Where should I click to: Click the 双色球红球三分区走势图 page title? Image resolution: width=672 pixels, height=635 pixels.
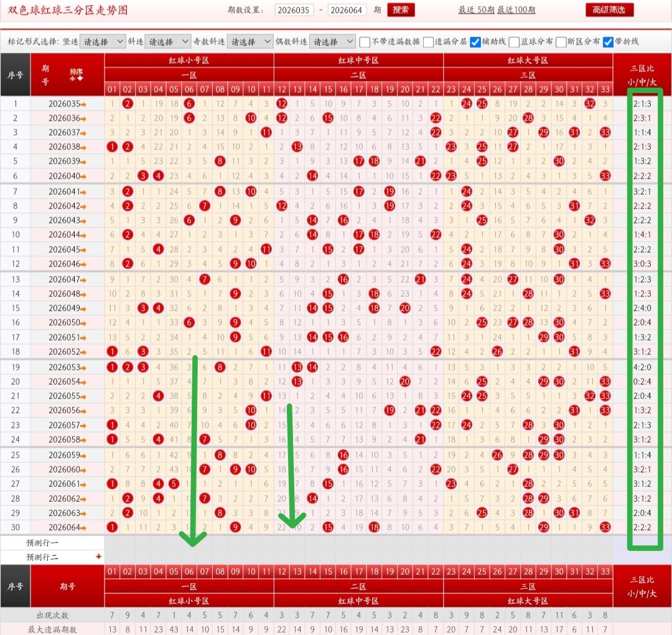coord(68,10)
